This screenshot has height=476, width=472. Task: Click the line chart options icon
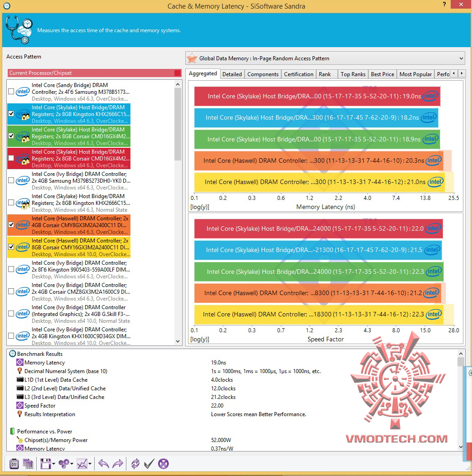pos(82,464)
